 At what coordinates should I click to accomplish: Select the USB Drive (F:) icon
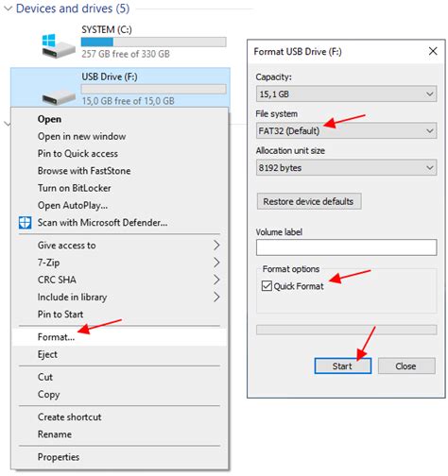click(x=59, y=98)
